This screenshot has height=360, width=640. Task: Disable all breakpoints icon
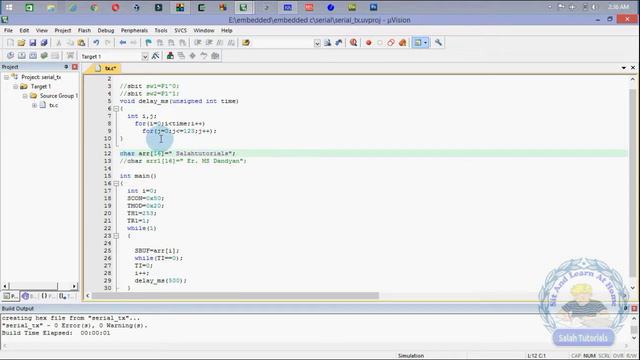[x=391, y=43]
